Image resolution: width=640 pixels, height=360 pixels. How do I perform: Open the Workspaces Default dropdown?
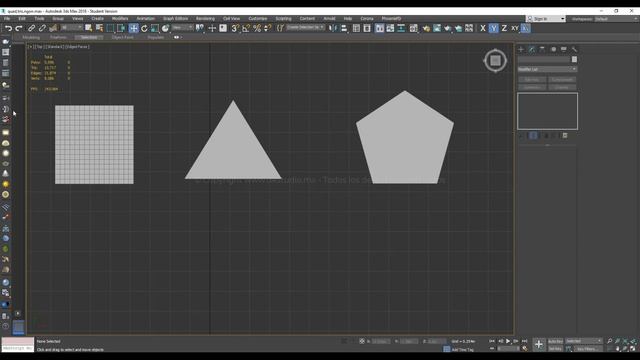click(x=616, y=19)
